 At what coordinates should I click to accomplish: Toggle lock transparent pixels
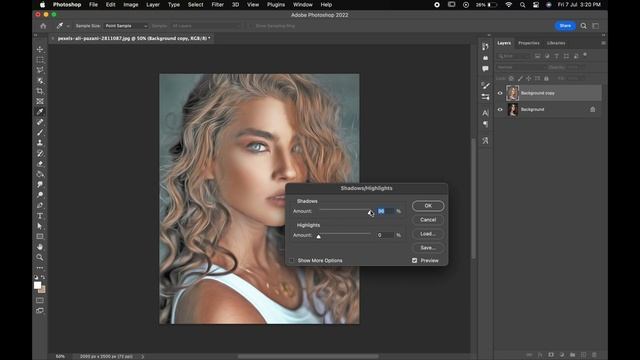pyautogui.click(x=511, y=78)
